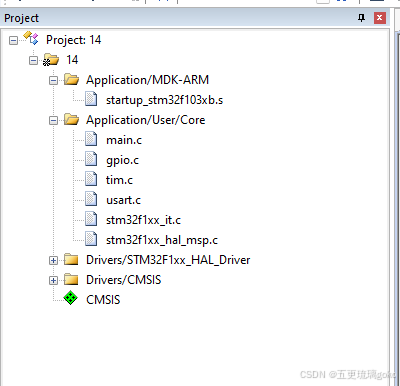Screen dimensions: 400x386
Task: Click the main.c file icon
Action: (x=91, y=139)
